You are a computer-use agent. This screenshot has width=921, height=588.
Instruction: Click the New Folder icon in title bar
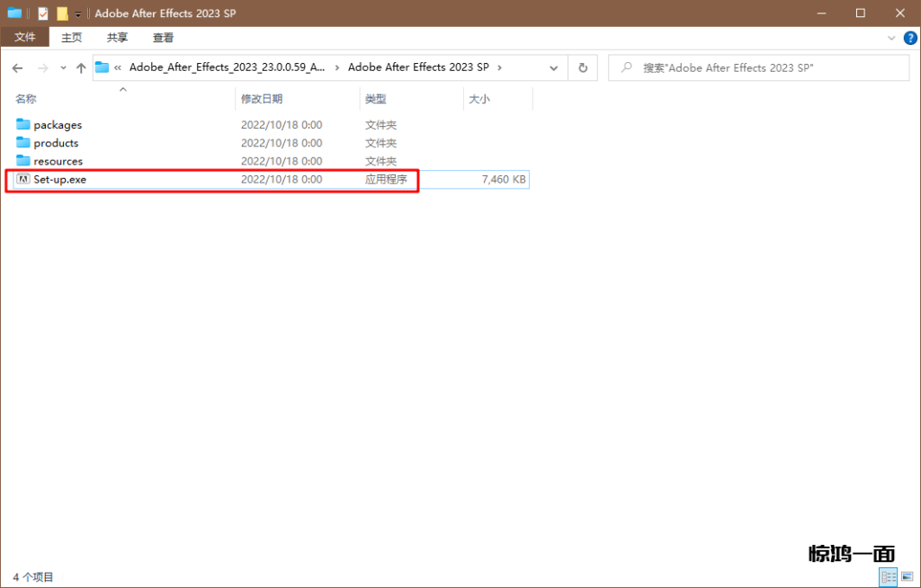(x=62, y=13)
